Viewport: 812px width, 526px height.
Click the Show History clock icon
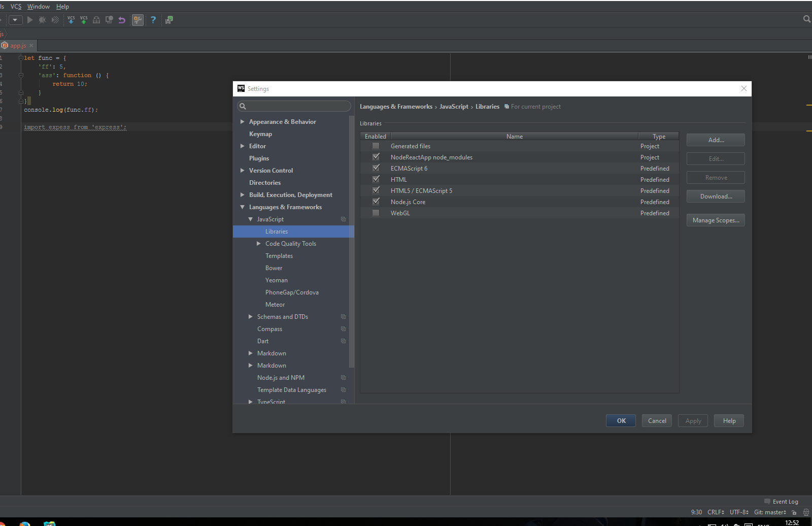coord(109,20)
